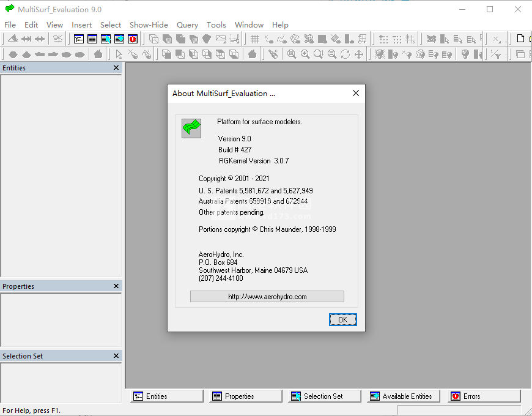Click the New document icon
The image size is (532, 416).
[520, 39]
